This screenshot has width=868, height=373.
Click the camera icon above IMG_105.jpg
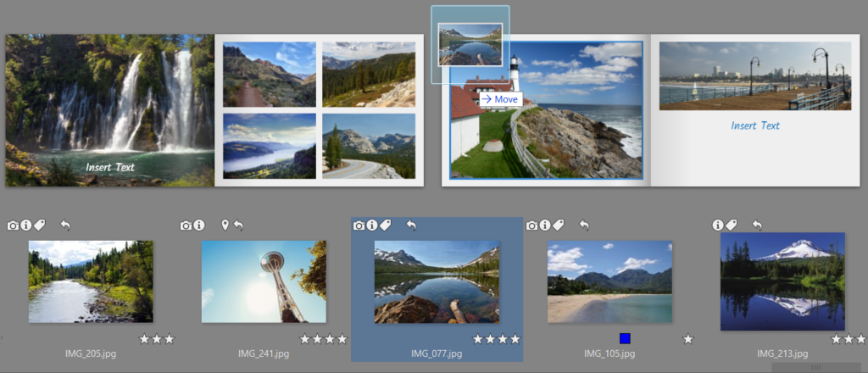coord(532,225)
